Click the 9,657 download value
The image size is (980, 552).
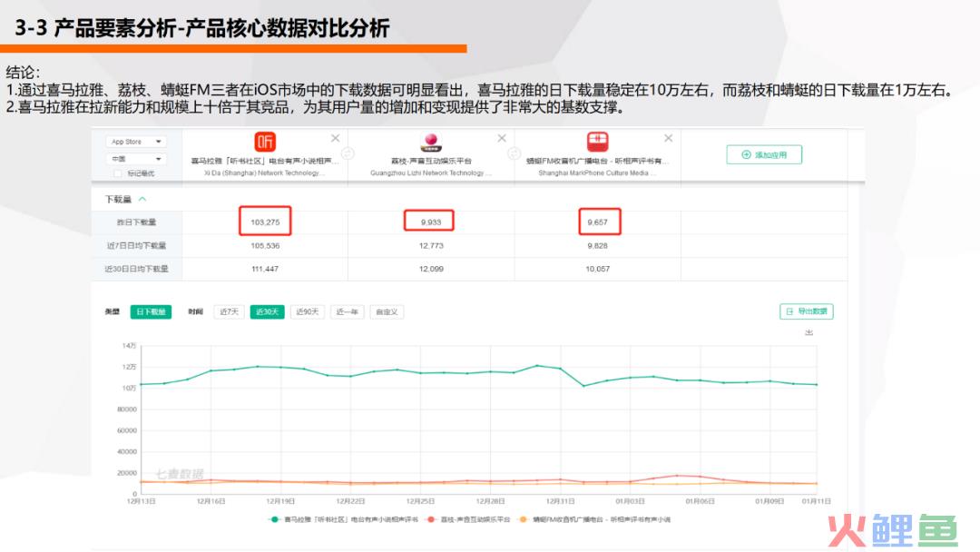tap(597, 222)
